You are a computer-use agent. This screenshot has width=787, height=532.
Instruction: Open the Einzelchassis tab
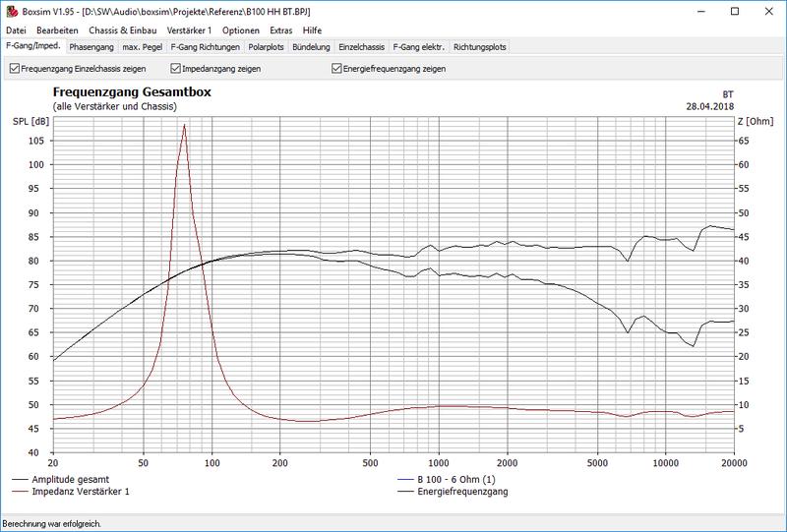[361, 47]
